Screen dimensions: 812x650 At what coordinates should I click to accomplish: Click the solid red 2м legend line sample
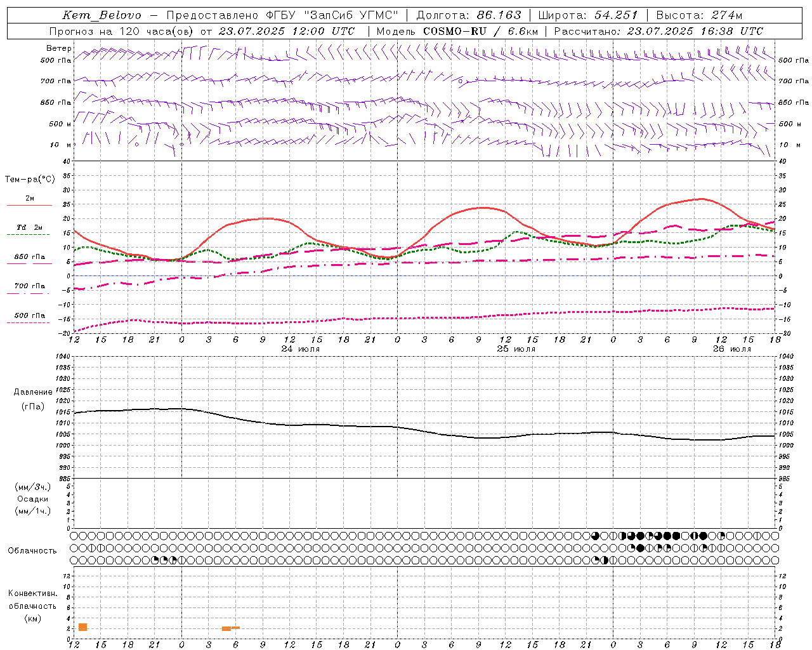29,206
